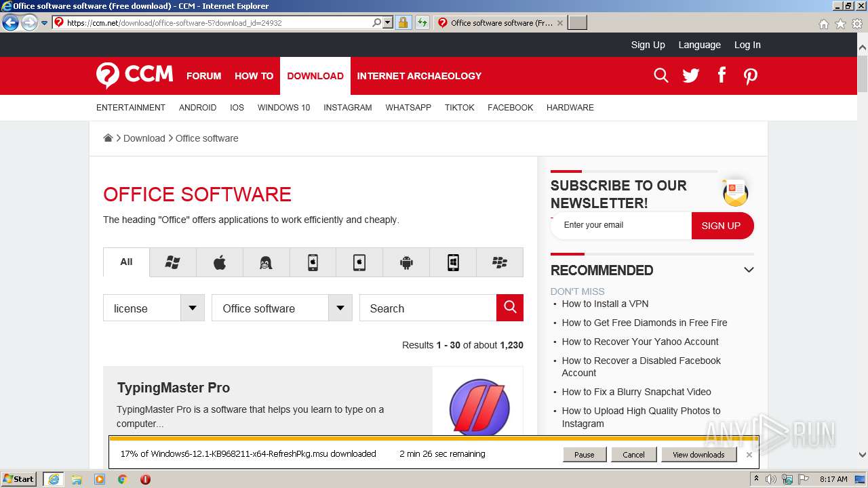Open How to Install a VPN

[x=605, y=304]
